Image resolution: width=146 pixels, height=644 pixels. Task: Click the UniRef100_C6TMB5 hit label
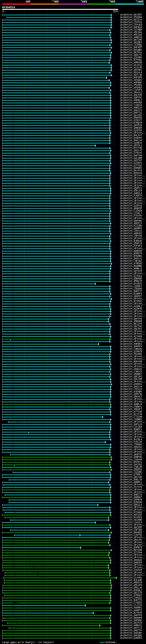(x=131, y=30)
